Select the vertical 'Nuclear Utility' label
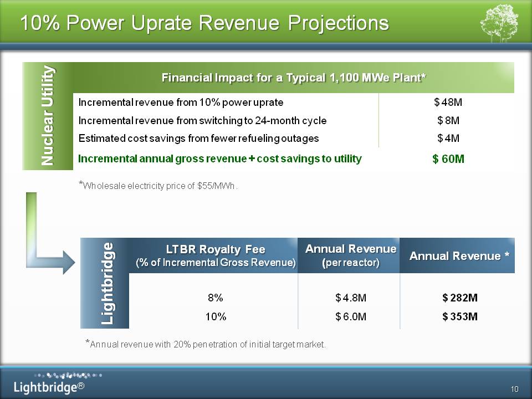 pyautogui.click(x=49, y=115)
